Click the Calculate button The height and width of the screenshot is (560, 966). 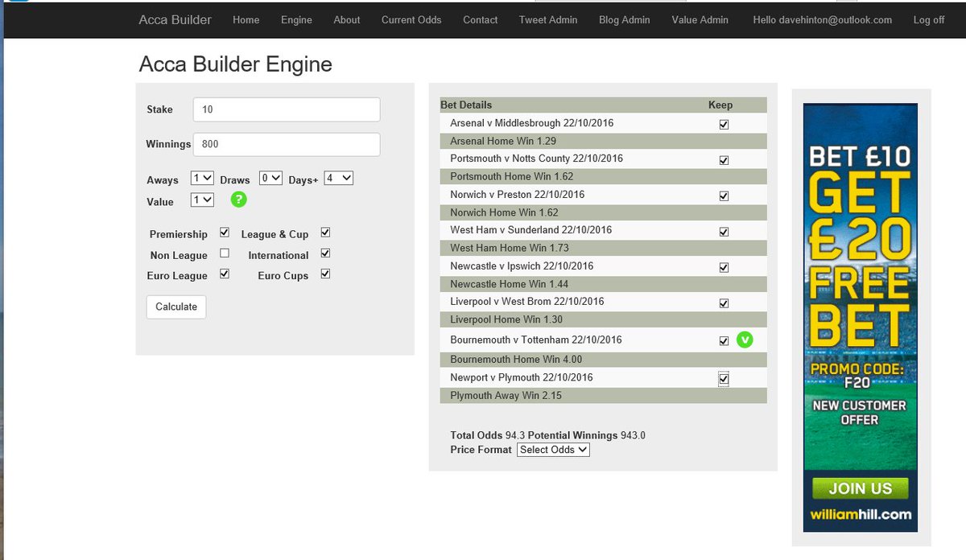[x=176, y=307]
